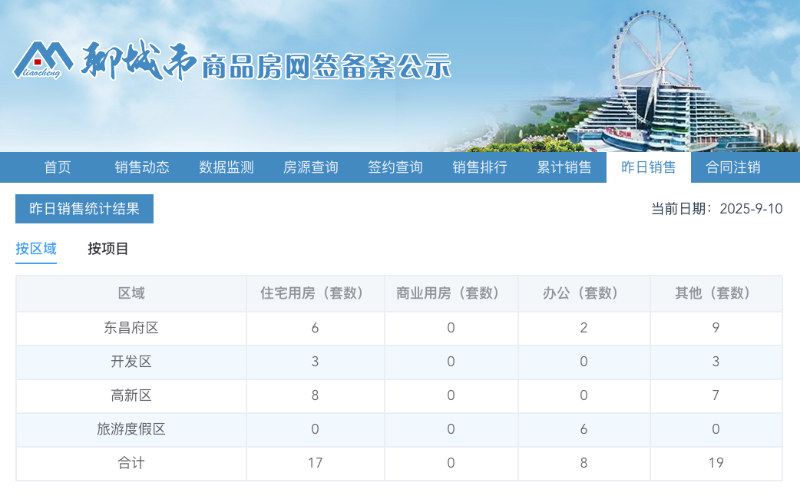Screen dimensions: 800x496
Task: Open the 销售排行 page
Action: pos(480,167)
